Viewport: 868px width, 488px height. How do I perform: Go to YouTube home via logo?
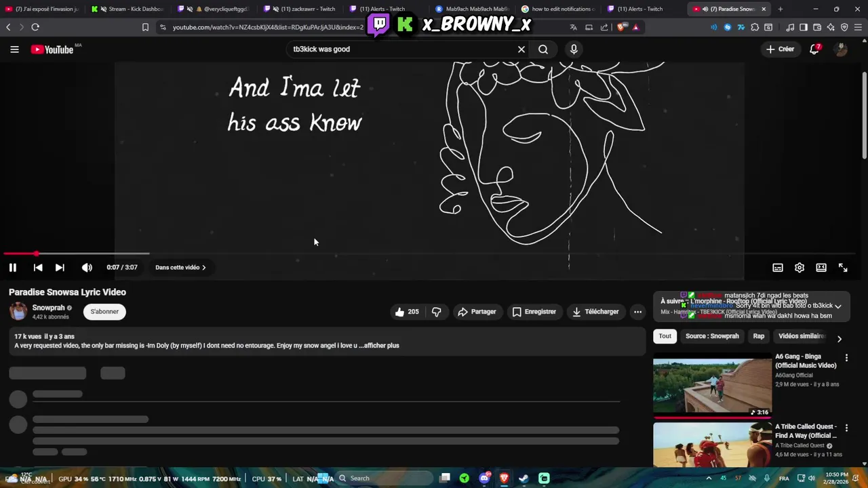pos(52,49)
